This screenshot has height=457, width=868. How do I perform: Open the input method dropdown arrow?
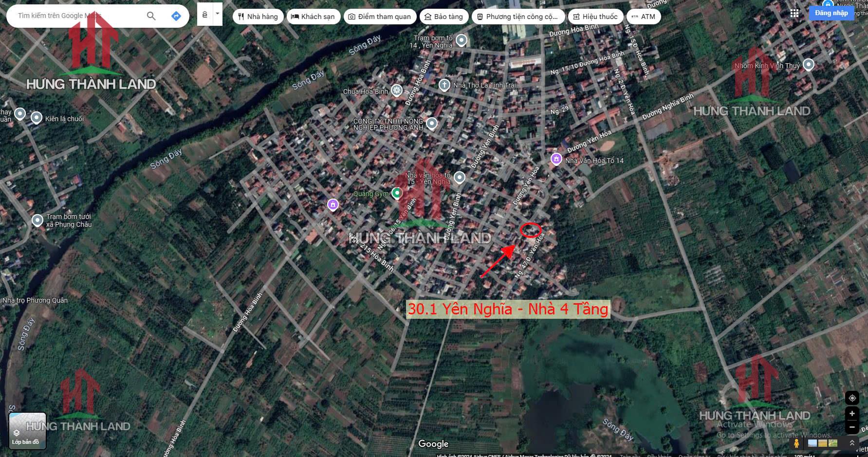coord(218,14)
